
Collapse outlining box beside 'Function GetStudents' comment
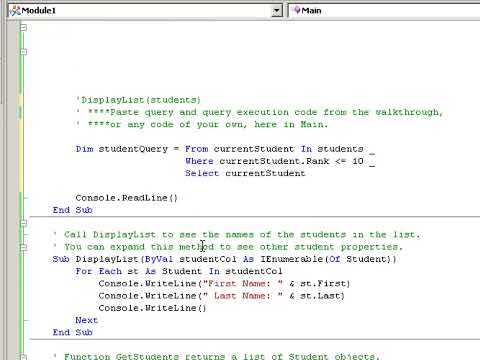click(x=23, y=357)
